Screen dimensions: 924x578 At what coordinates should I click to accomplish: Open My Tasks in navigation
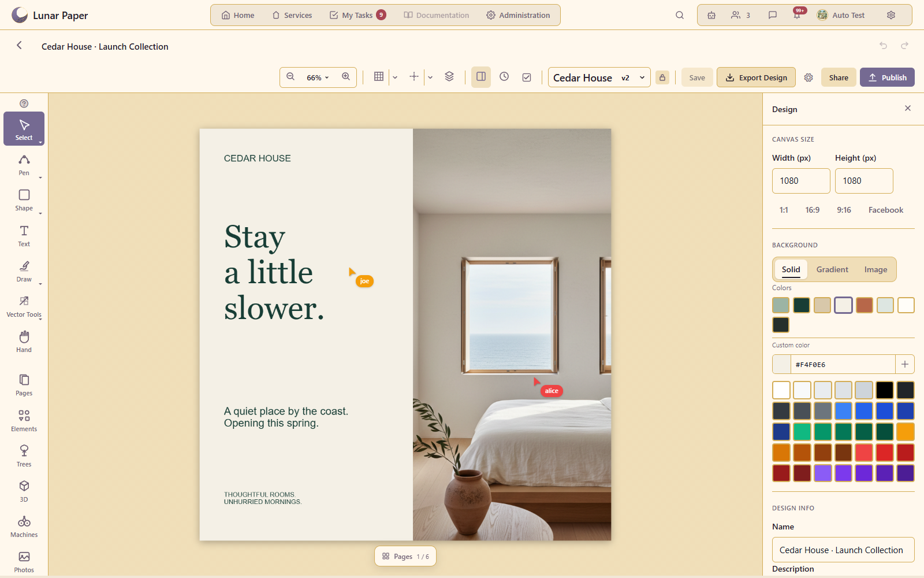(357, 15)
